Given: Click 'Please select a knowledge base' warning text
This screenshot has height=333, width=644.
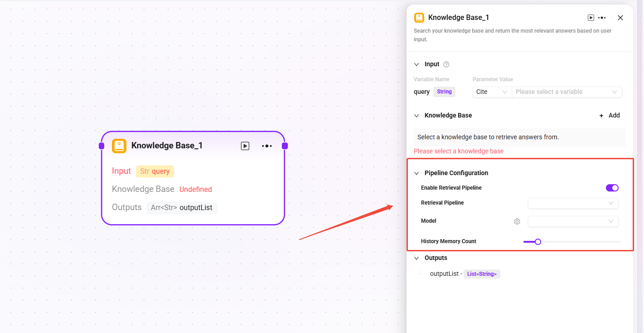Looking at the screenshot, I should pos(459,151).
